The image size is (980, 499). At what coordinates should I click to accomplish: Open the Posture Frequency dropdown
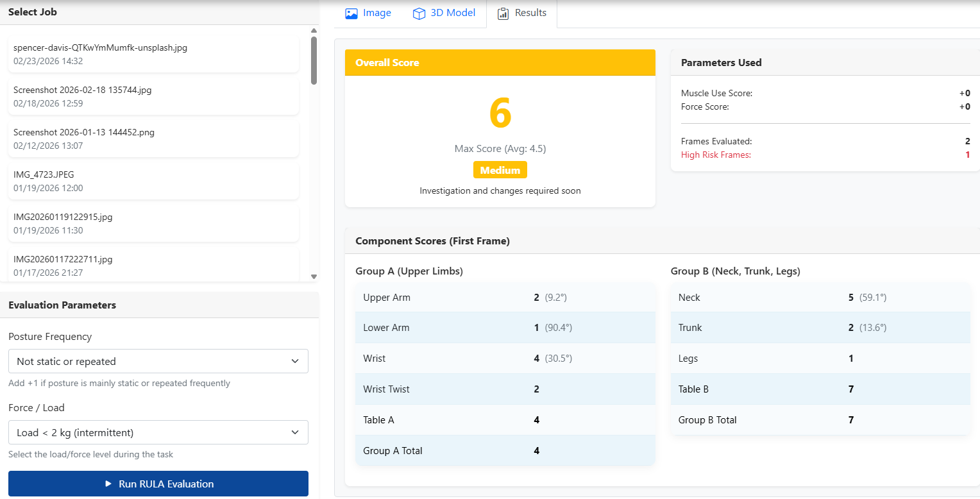coord(158,361)
